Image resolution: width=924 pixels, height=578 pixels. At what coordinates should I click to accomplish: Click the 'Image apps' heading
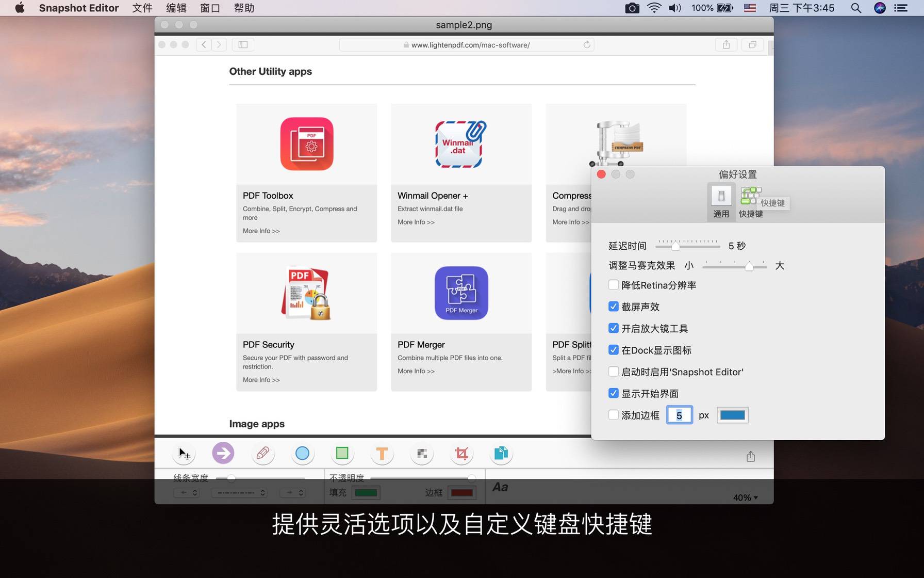point(257,424)
